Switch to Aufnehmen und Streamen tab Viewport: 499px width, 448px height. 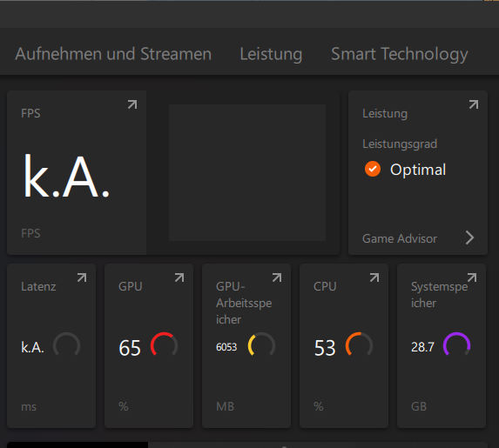tap(113, 54)
